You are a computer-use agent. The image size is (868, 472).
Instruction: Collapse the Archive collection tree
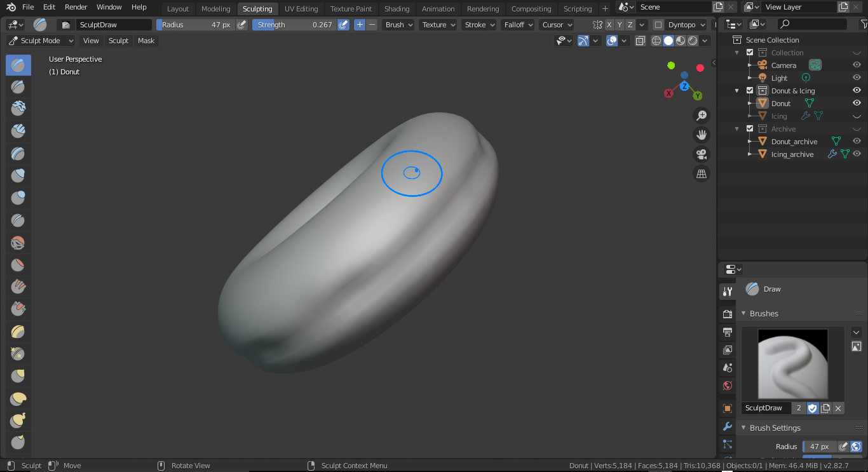click(737, 128)
